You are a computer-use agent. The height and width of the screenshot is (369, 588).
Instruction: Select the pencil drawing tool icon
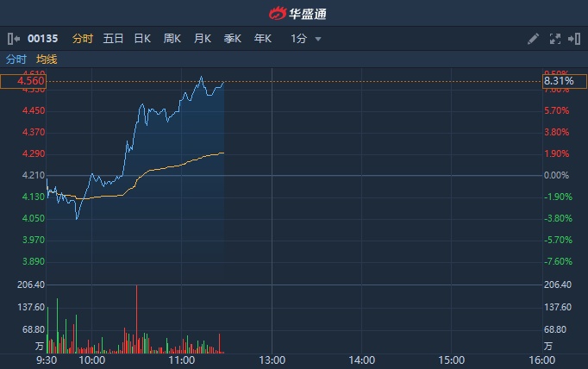pyautogui.click(x=533, y=39)
